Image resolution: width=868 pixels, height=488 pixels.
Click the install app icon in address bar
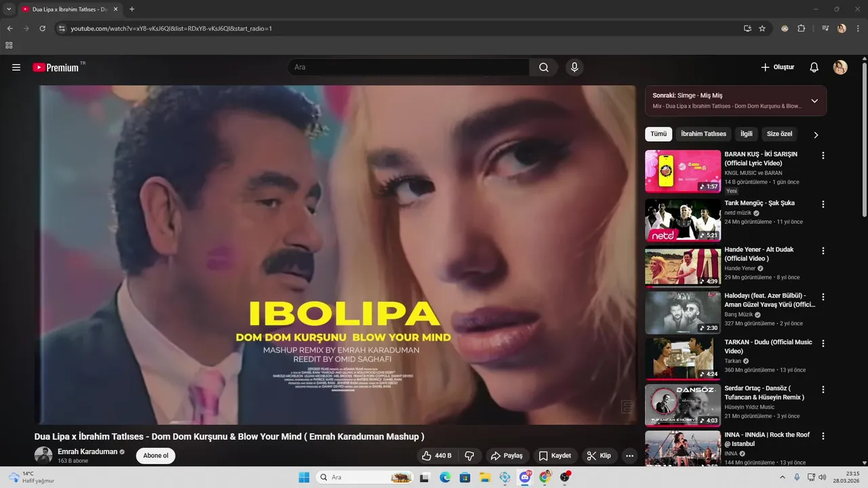coord(747,28)
